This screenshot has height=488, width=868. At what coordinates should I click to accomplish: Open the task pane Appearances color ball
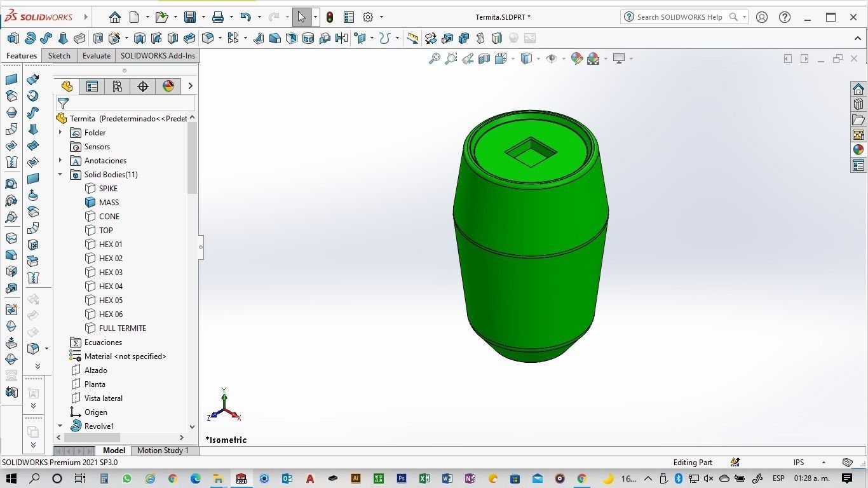[x=858, y=150]
